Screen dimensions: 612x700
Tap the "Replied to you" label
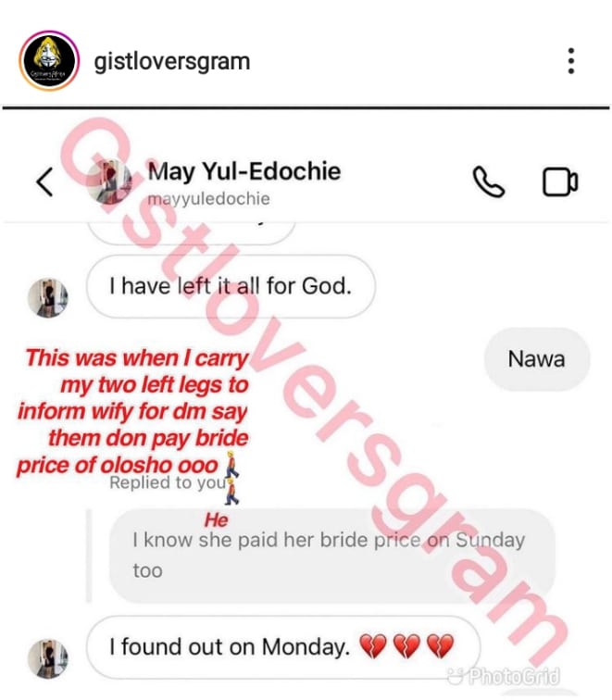pyautogui.click(x=168, y=482)
